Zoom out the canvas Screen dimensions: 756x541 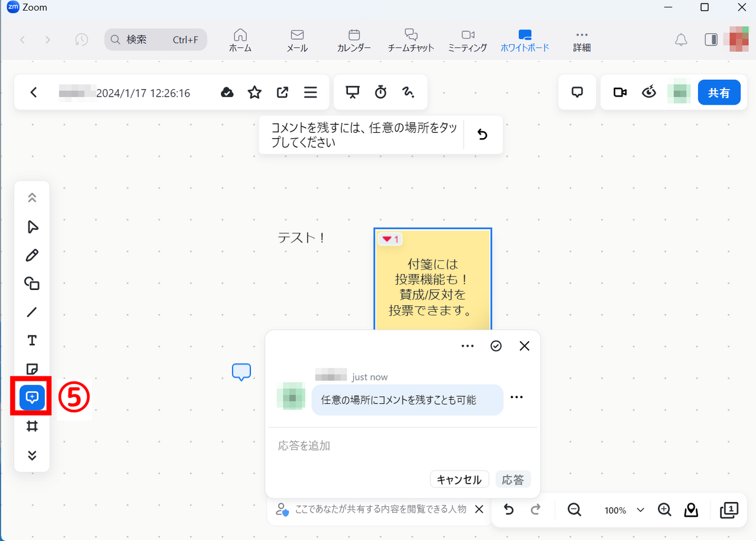point(574,510)
